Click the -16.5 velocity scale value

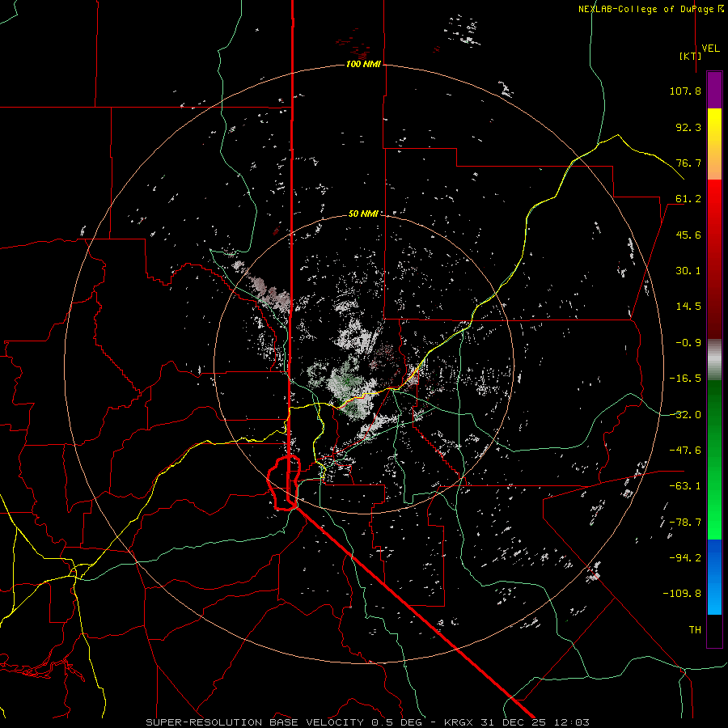pyautogui.click(x=685, y=379)
